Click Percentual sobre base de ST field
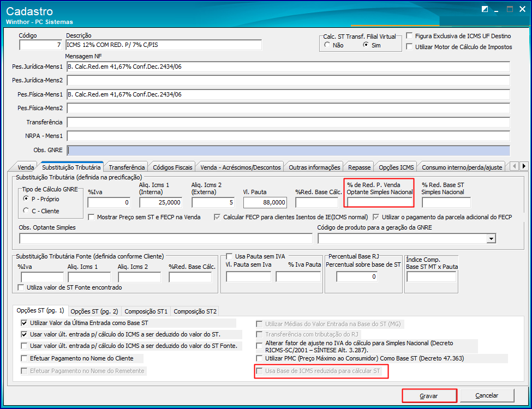Image resolution: width=532 pixels, height=409 pixels. tap(357, 276)
